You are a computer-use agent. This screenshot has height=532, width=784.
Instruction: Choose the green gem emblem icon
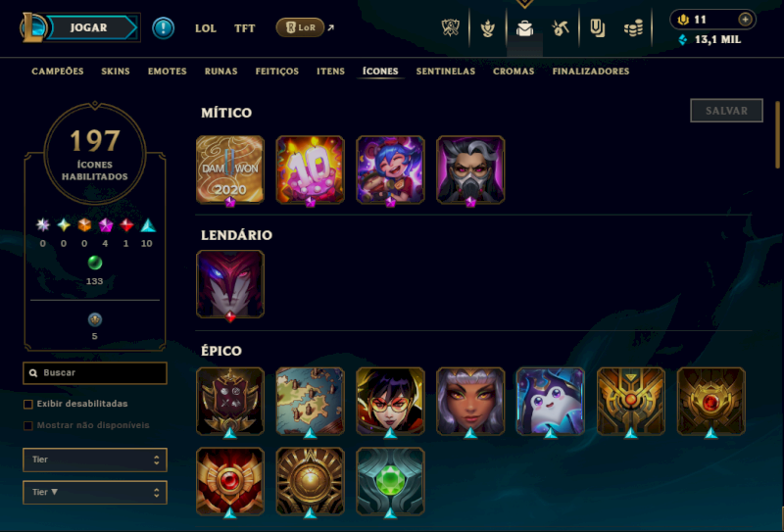click(x=390, y=481)
